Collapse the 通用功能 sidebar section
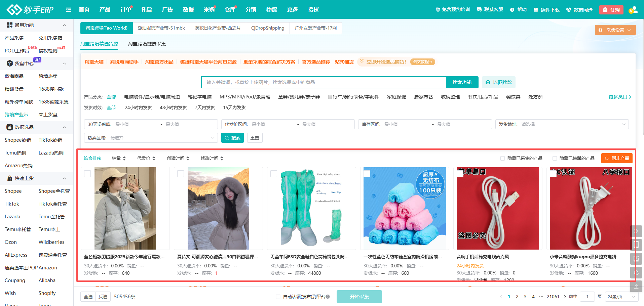Viewport: 644px width, 306px height. tap(64, 25)
